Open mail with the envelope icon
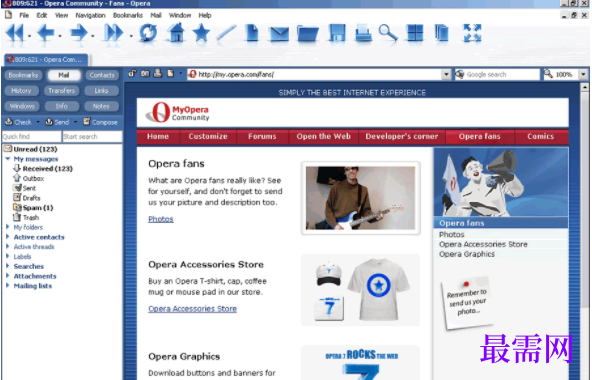Viewport: 592px width, 380px height. 279,34
